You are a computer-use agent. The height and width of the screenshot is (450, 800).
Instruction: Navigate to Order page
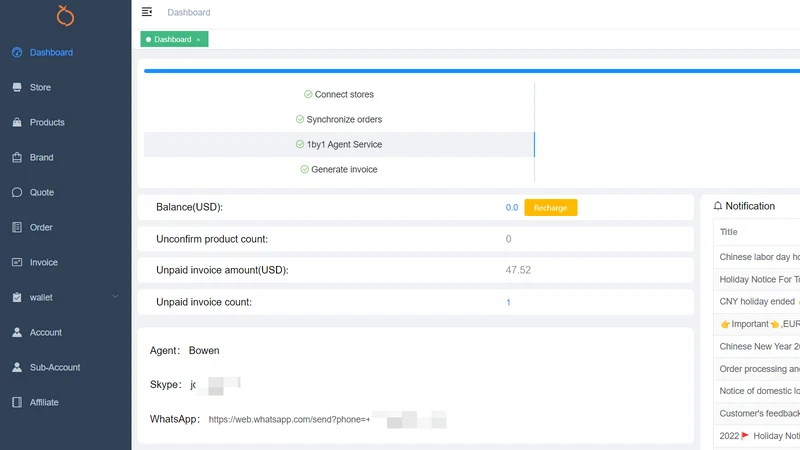(41, 227)
